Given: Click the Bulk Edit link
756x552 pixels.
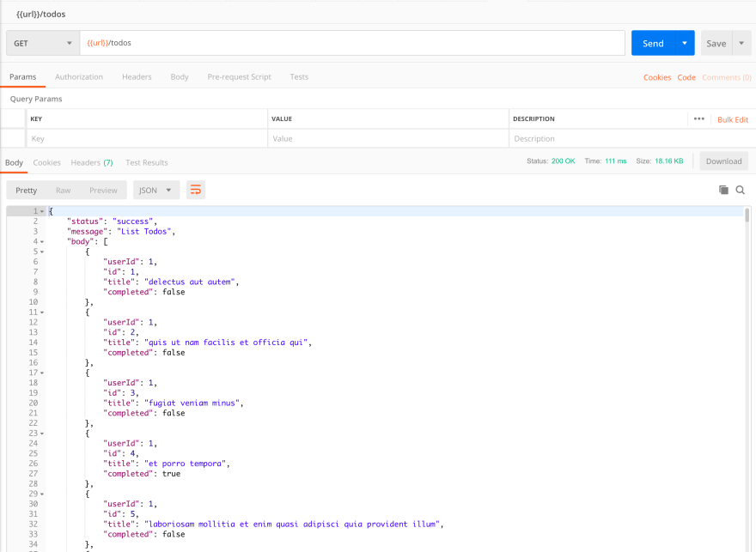Looking at the screenshot, I should (732, 119).
